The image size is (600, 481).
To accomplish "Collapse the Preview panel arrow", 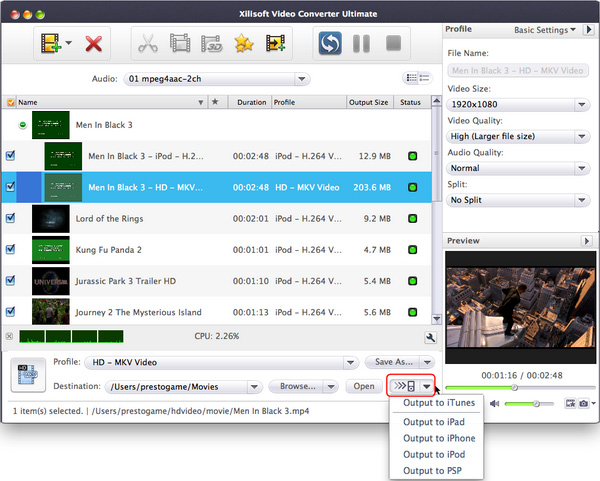I will [x=587, y=241].
